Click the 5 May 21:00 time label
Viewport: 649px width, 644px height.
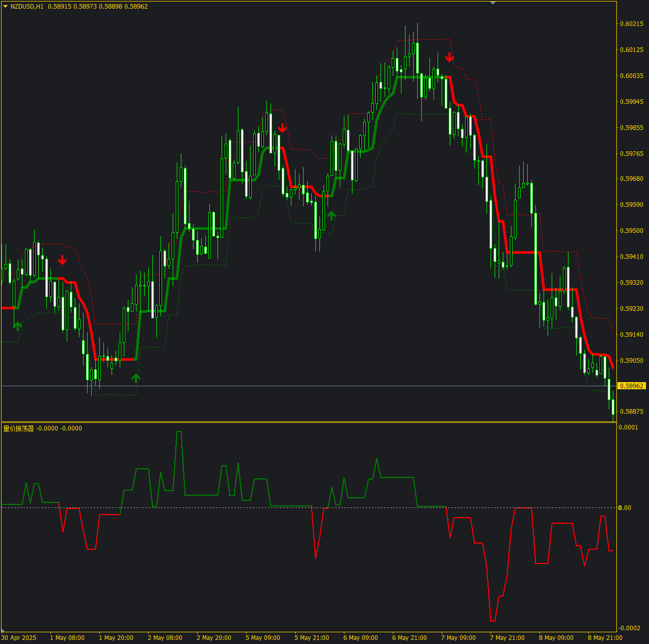tap(312, 637)
